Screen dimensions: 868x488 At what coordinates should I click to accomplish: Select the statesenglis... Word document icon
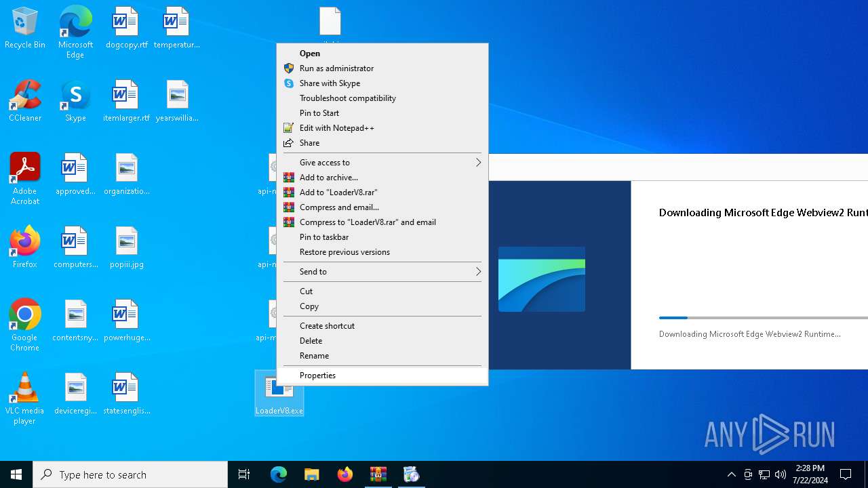pyautogui.click(x=126, y=394)
